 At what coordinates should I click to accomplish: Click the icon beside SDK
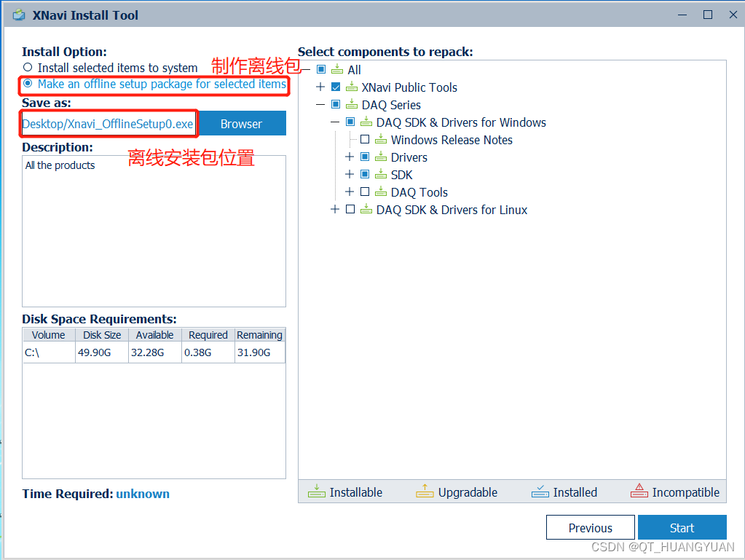(381, 175)
